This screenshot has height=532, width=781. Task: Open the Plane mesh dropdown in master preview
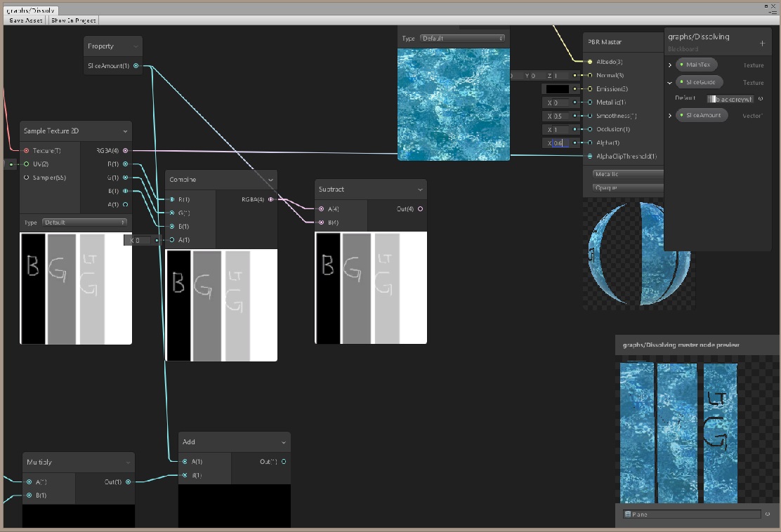[692, 514]
